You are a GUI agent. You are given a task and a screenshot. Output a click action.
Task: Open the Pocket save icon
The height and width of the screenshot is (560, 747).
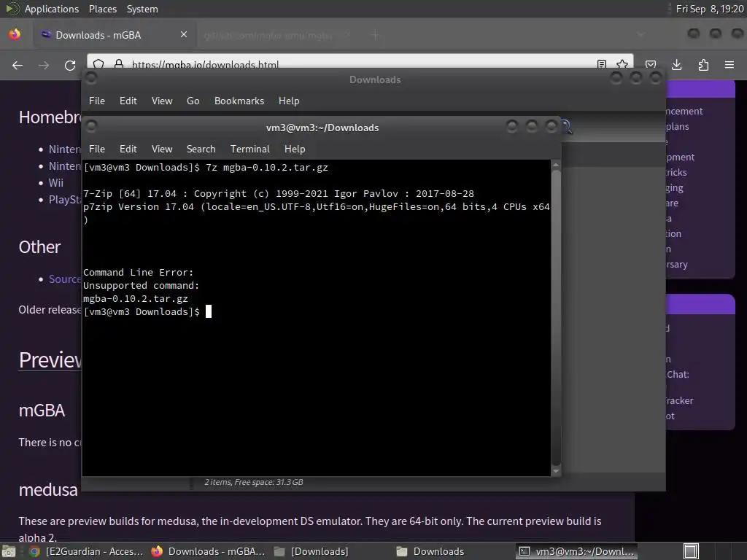pos(651,65)
